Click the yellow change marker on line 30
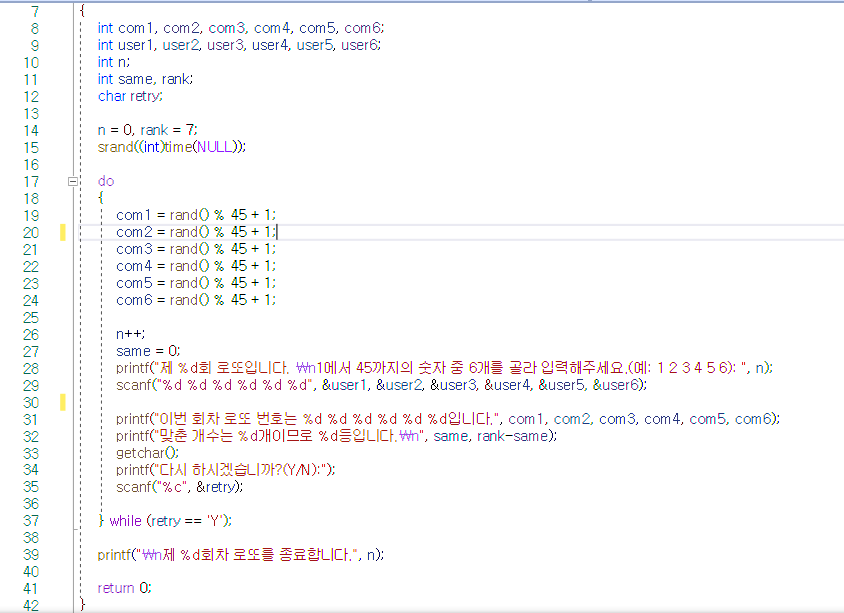 (62, 402)
